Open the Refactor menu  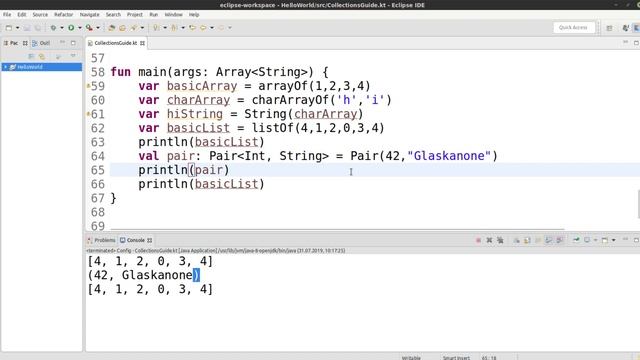tap(64, 15)
